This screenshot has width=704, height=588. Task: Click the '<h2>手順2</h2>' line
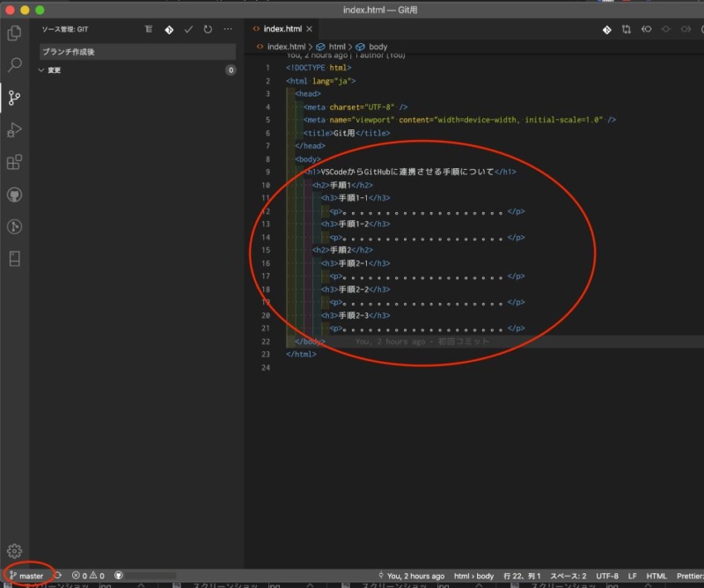342,250
